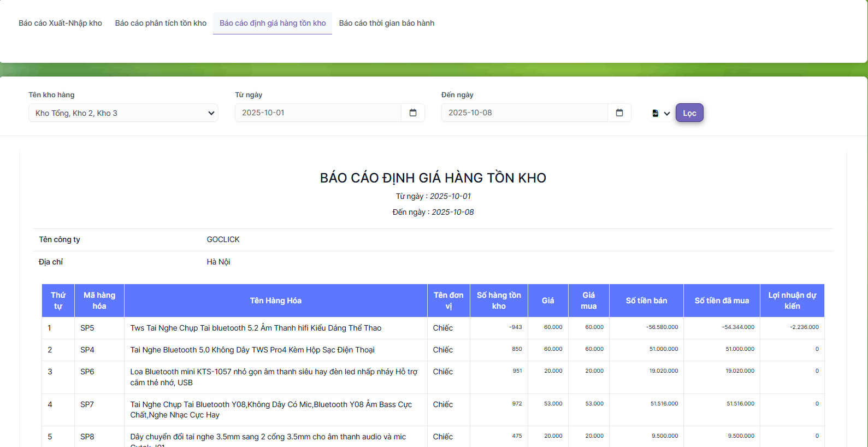Click the Tên Hàng Hóa column header

pyautogui.click(x=276, y=301)
